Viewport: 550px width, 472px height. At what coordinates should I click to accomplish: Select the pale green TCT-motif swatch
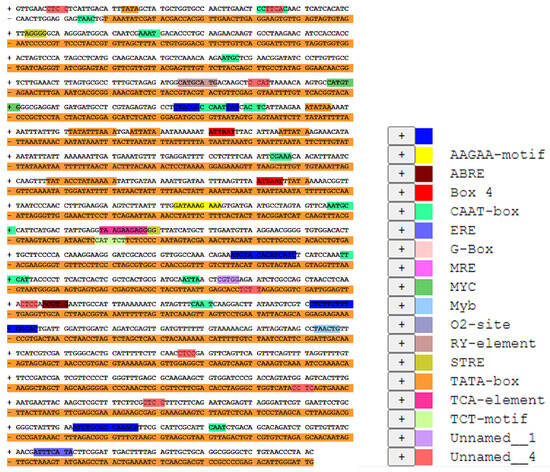pos(424,420)
